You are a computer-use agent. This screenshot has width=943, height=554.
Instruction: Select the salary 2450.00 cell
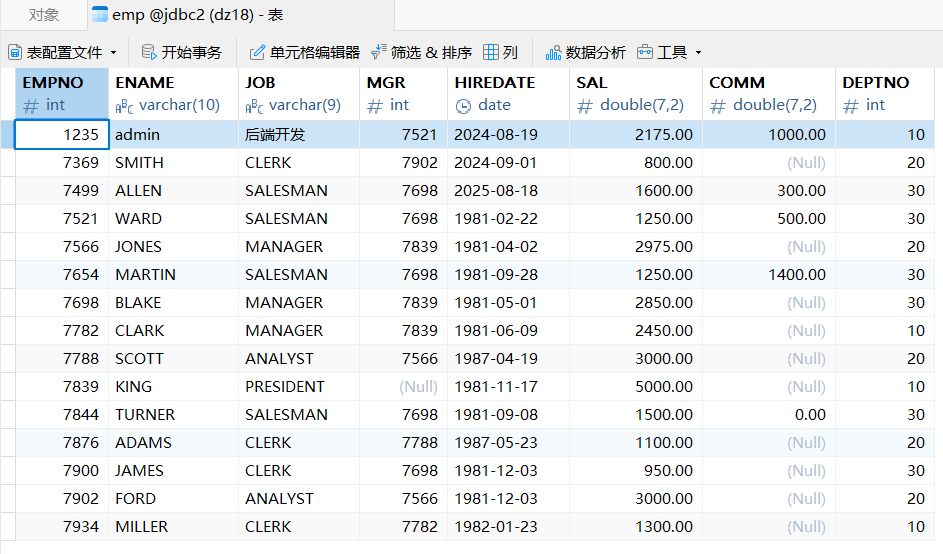click(636, 330)
